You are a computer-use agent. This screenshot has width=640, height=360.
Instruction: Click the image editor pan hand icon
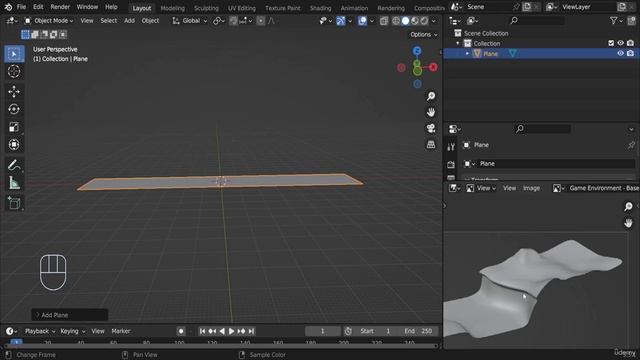pyautogui.click(x=628, y=223)
